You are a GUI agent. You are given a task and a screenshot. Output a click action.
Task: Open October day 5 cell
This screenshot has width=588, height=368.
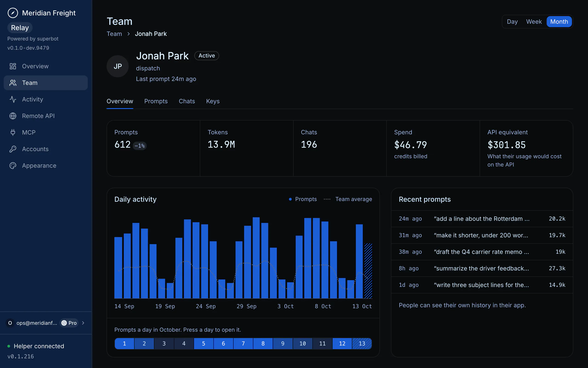coord(204,343)
